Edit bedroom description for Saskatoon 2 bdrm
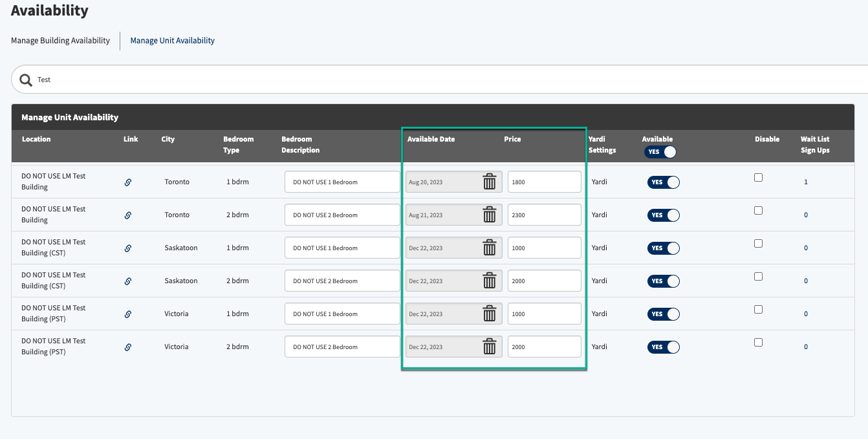This screenshot has height=439, width=868. click(342, 281)
